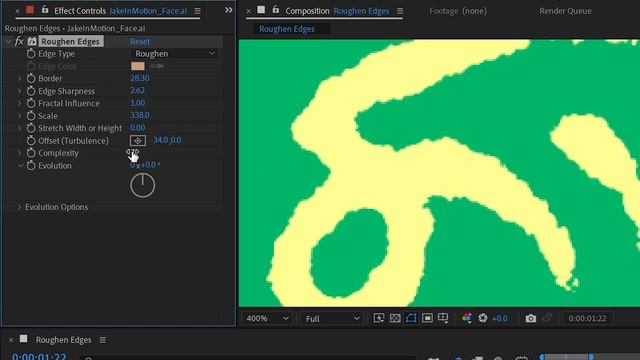The width and height of the screenshot is (640, 360).
Task: Open Roughen Edges effect presets icon
Action: (x=32, y=41)
